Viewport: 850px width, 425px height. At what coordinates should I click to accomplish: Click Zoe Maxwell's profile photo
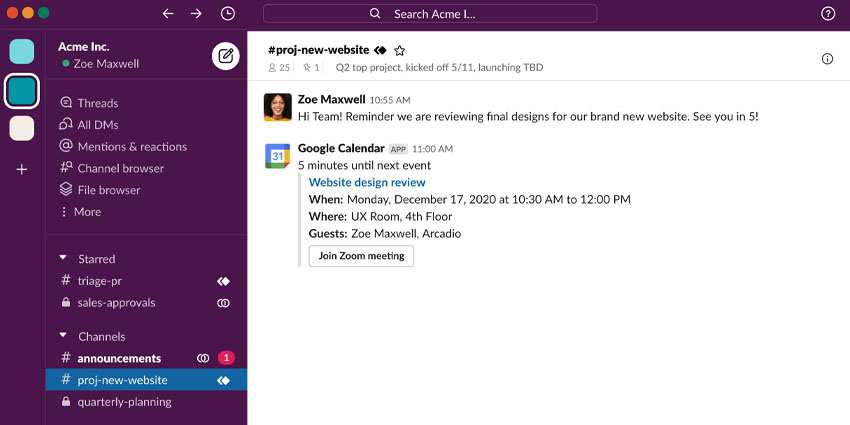[x=278, y=107]
